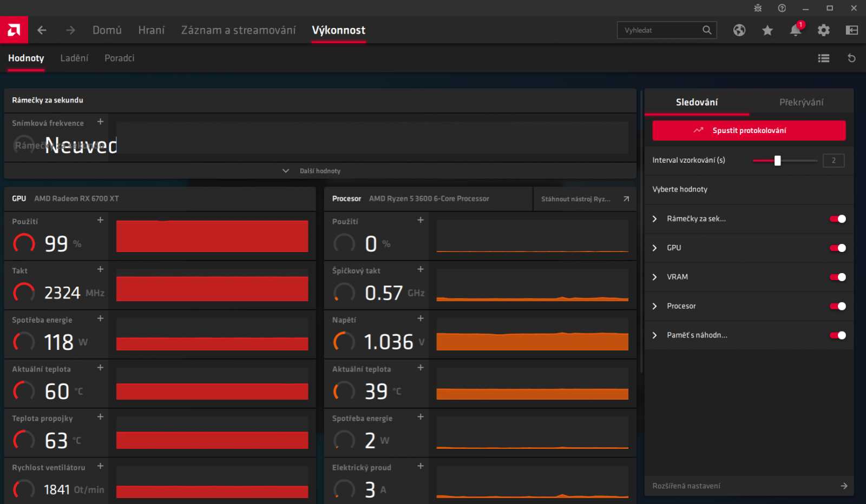
Task: Switch to list view icon
Action: [824, 58]
